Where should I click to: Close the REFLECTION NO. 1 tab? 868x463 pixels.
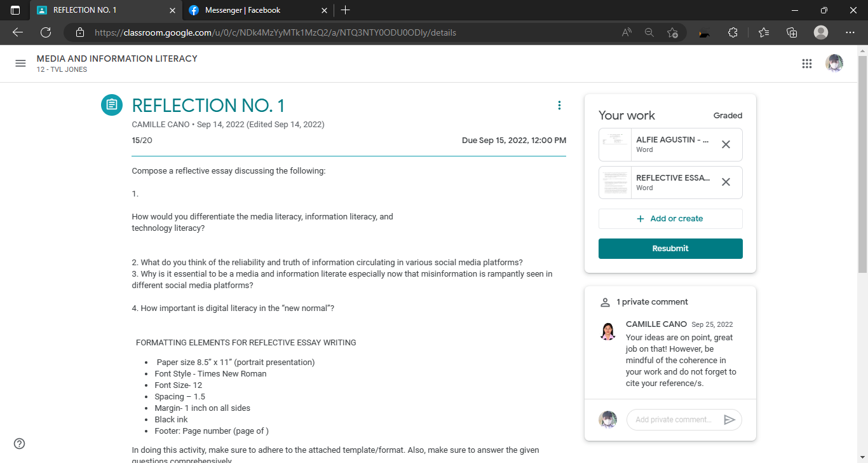172,10
